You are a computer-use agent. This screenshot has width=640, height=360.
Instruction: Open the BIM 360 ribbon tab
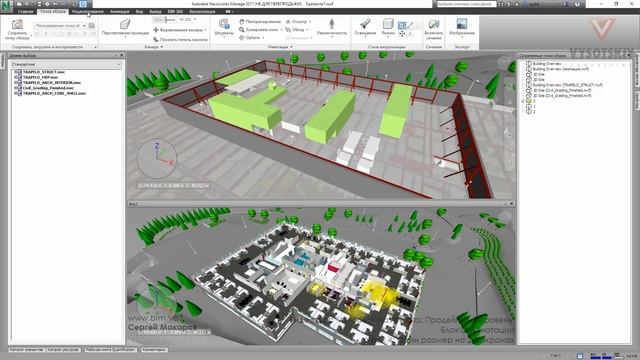[176, 11]
